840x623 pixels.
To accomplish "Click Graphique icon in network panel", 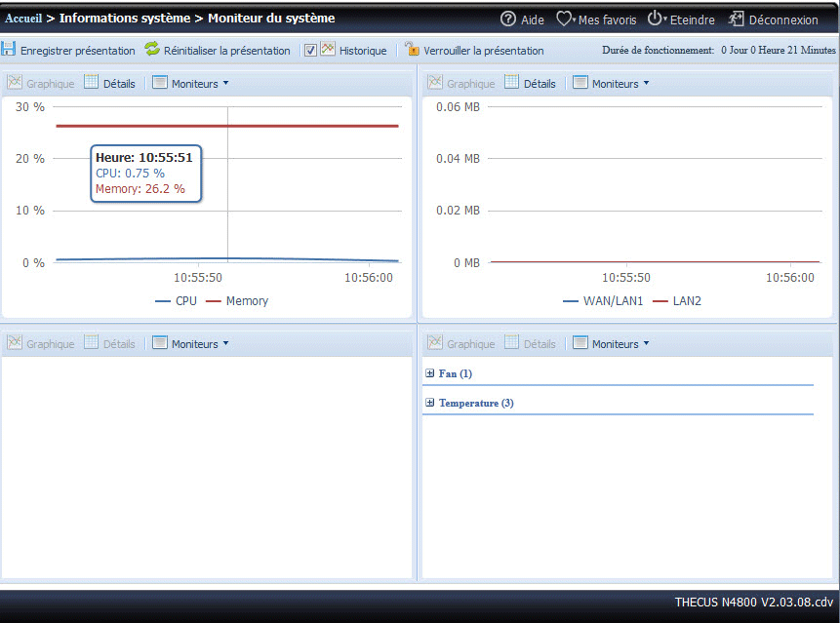I will (435, 82).
